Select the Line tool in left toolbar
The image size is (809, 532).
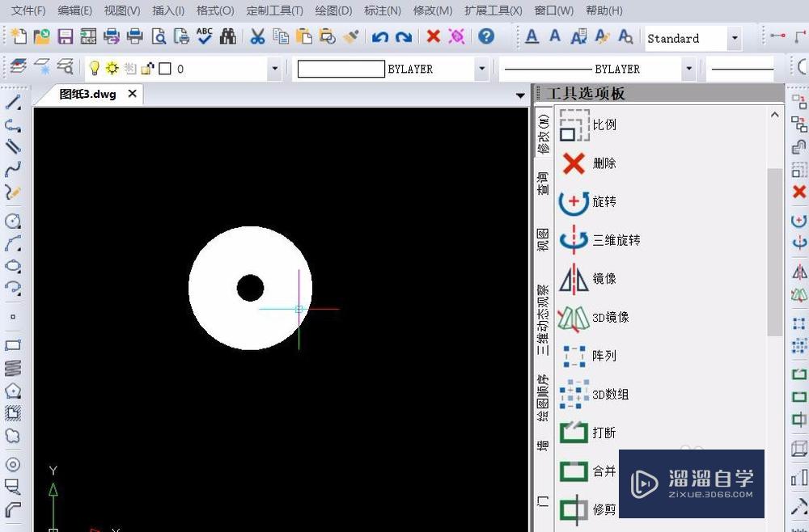(13, 102)
